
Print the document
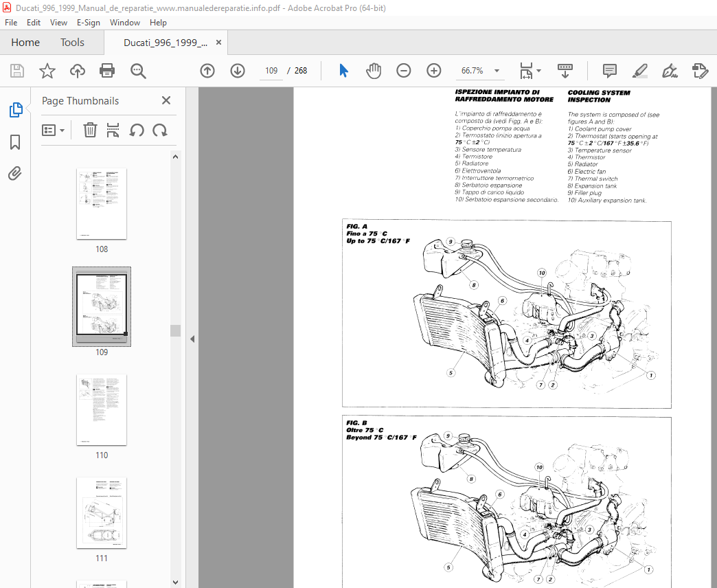pos(107,71)
